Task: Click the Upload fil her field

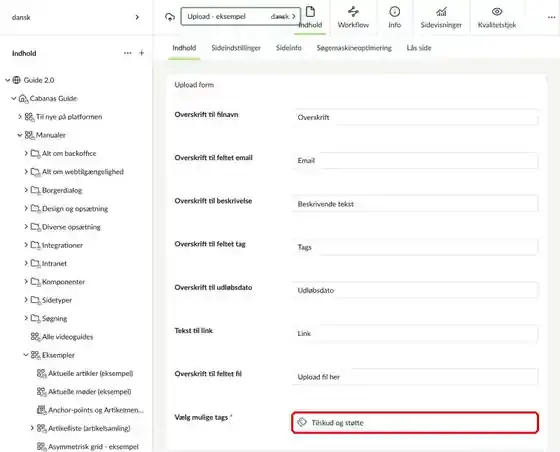Action: point(415,377)
